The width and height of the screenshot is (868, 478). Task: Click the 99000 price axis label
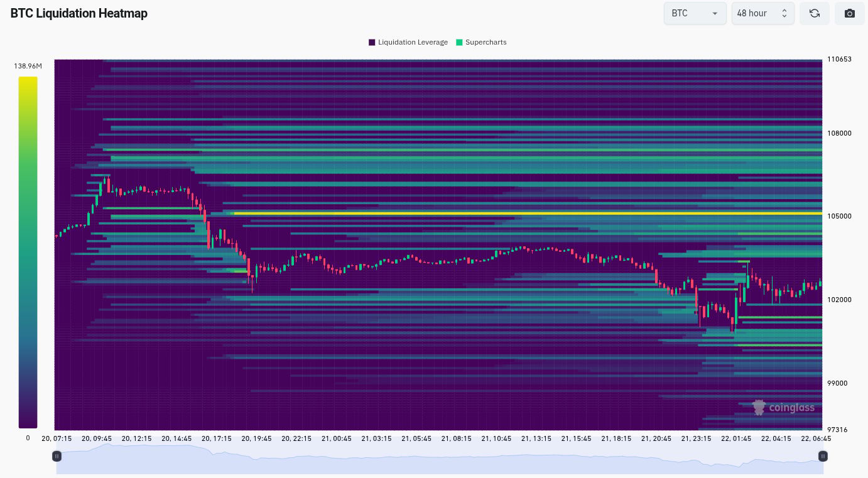pos(837,383)
